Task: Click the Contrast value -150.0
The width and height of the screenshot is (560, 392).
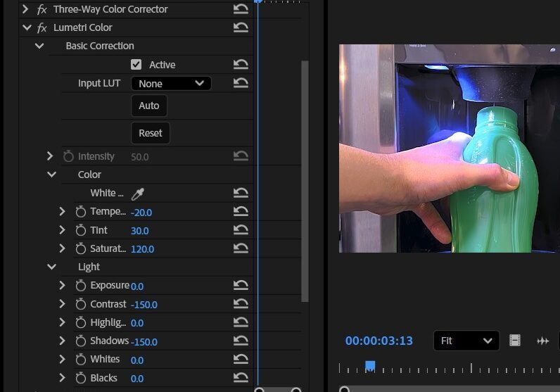Action: pyautogui.click(x=144, y=305)
